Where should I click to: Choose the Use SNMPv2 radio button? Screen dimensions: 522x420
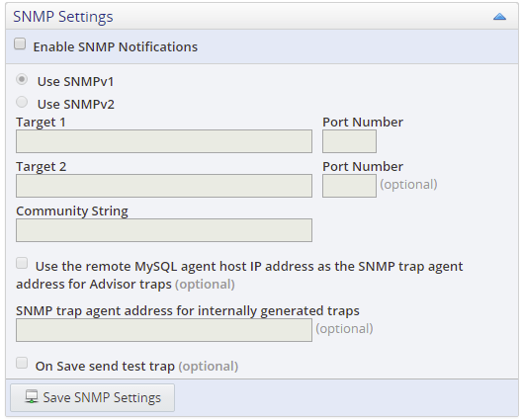pos(22,102)
